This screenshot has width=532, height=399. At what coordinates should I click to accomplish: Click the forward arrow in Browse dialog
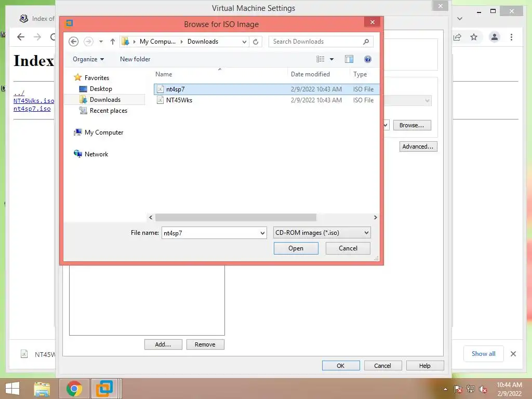(88, 42)
